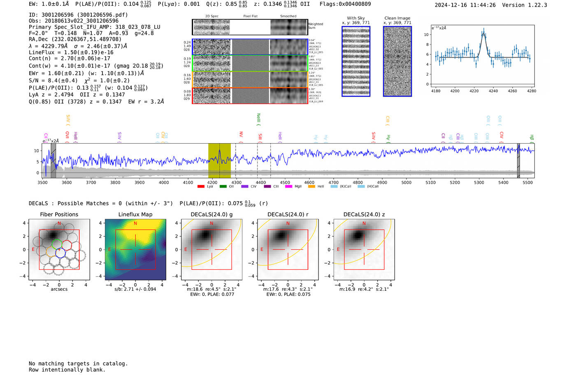Click the red SiII line label
Screen dimensions: 576x392
[x=260, y=137]
